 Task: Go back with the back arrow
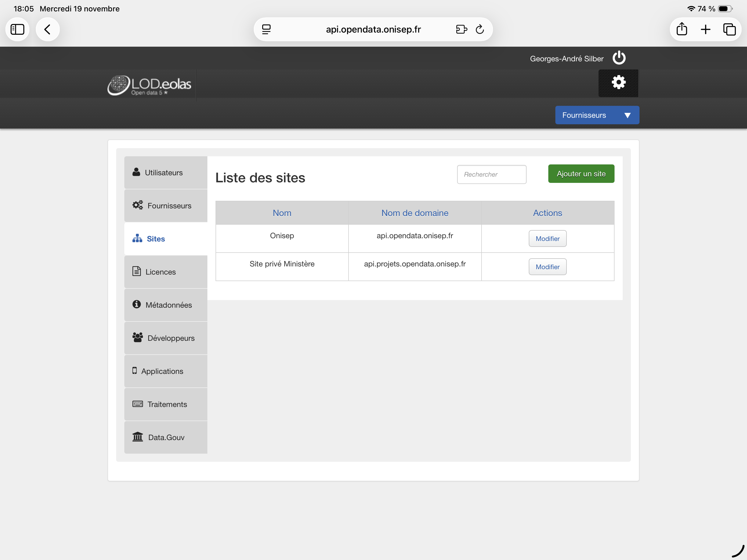[x=48, y=29]
